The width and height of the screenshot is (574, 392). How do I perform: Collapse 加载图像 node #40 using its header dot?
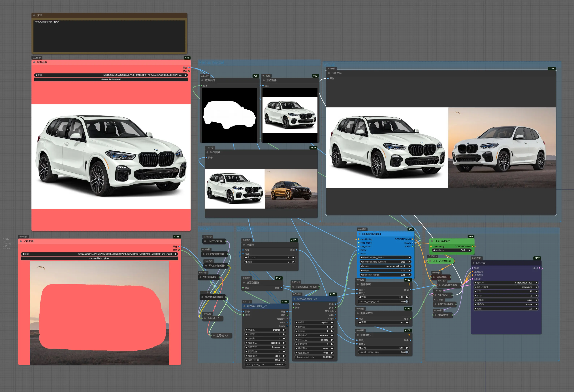[34, 62]
